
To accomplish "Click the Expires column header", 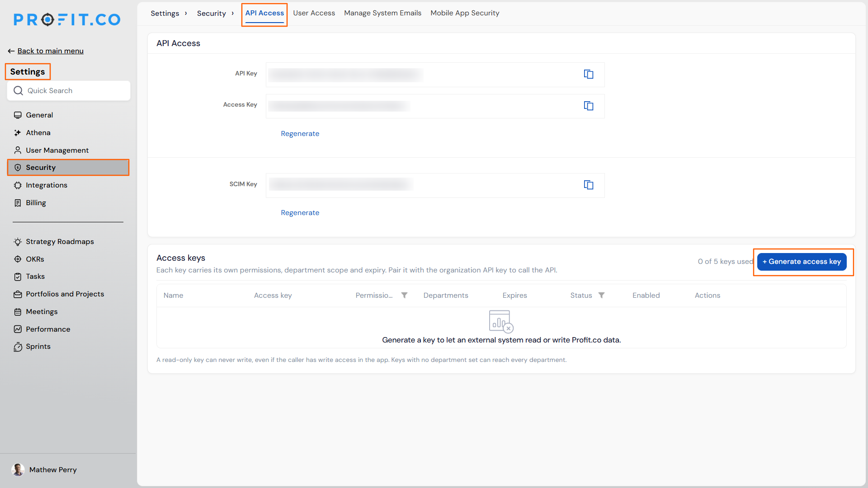I will pyautogui.click(x=514, y=296).
